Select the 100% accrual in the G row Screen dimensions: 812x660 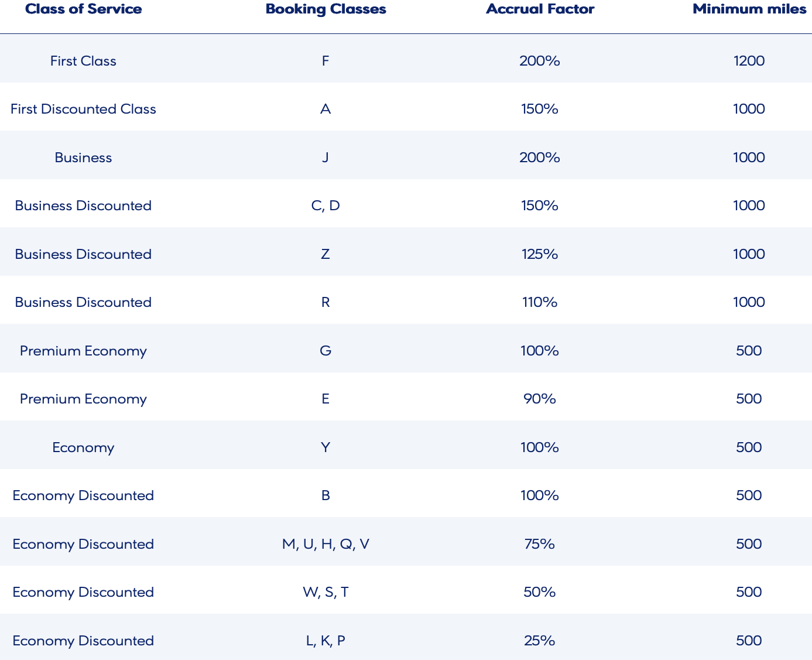pyautogui.click(x=540, y=351)
